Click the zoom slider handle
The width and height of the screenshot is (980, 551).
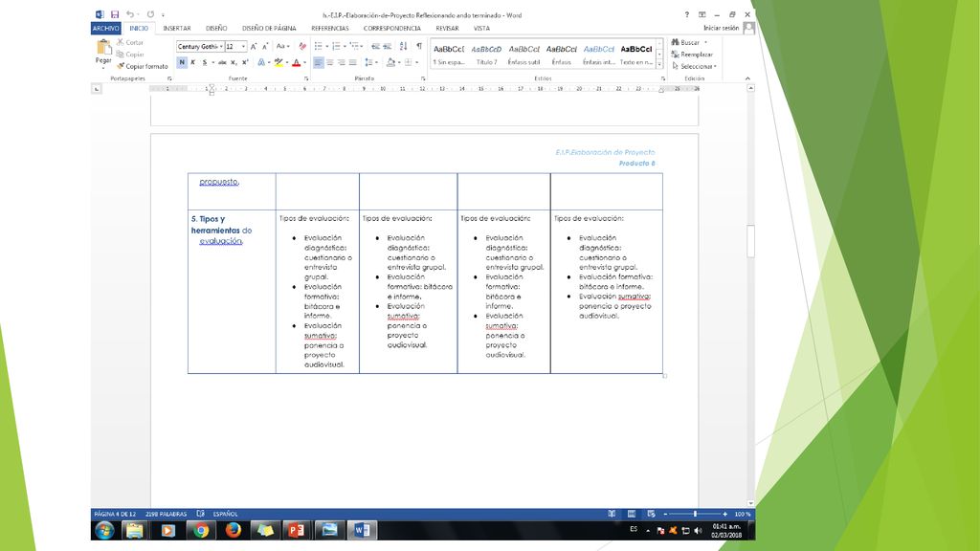click(x=695, y=514)
